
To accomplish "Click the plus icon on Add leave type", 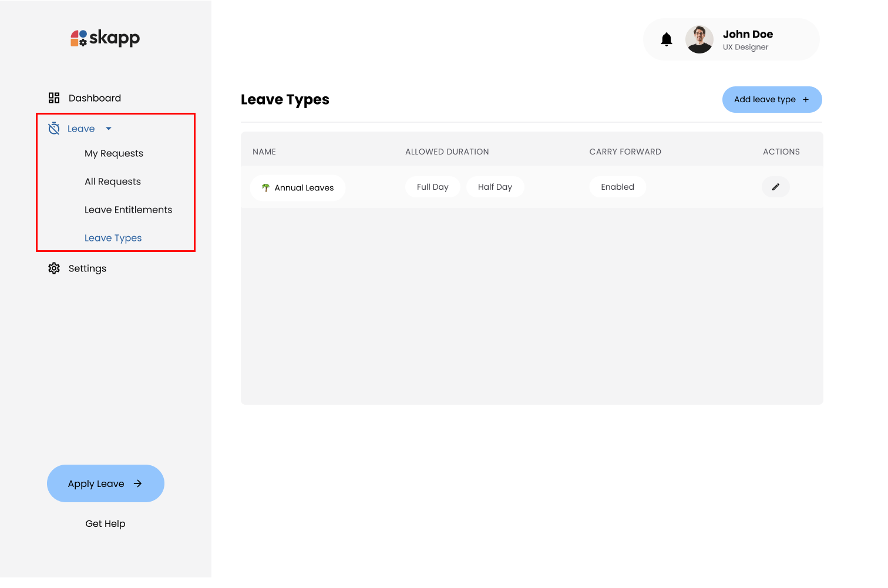I will (806, 99).
